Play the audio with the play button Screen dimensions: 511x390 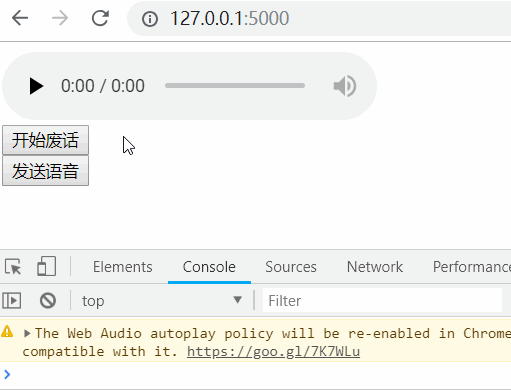coord(36,86)
